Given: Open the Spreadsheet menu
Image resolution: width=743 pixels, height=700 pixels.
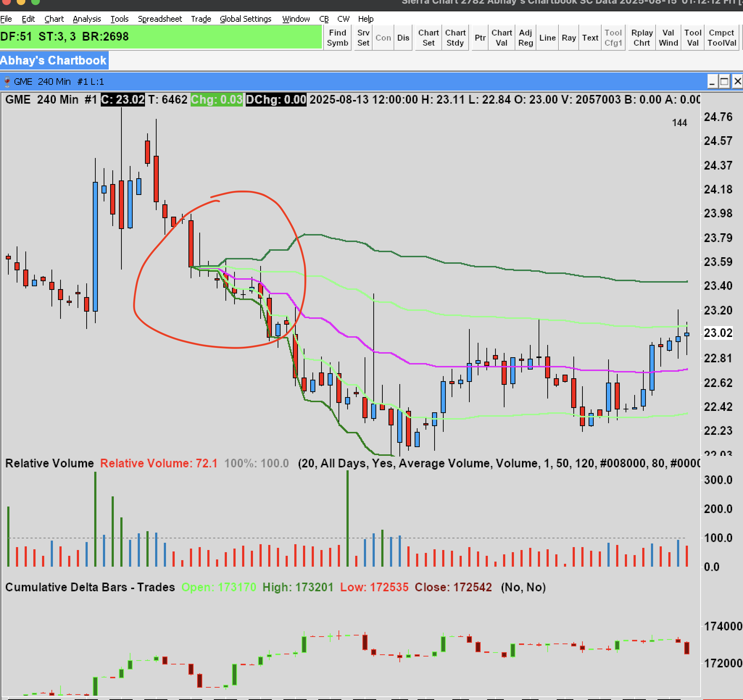Looking at the screenshot, I should pos(159,19).
